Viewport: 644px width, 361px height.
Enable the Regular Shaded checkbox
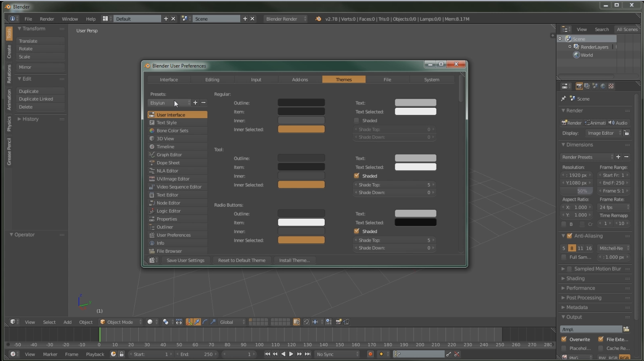coord(357,120)
